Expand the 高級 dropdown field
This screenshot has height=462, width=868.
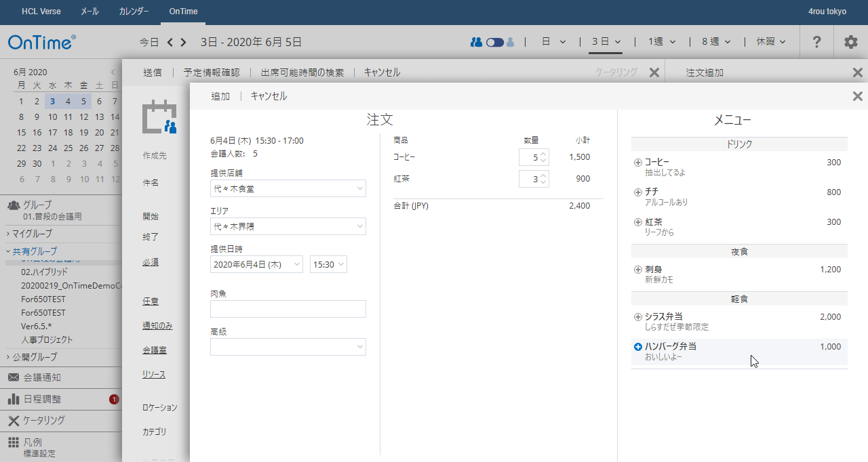click(x=288, y=347)
